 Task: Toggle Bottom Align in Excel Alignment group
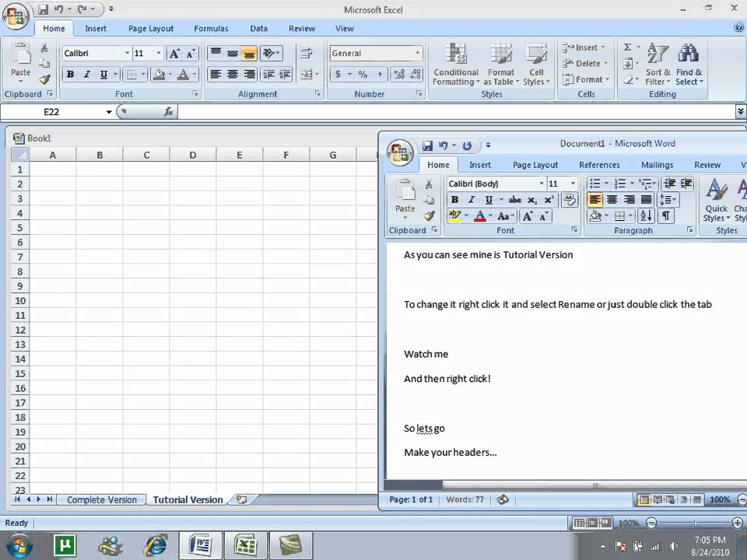[x=249, y=54]
